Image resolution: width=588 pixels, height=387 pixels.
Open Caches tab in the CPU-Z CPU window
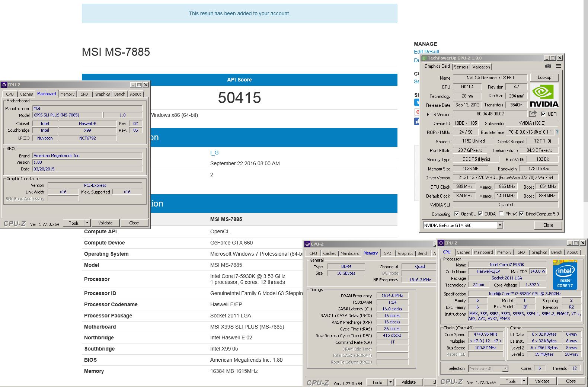coord(463,252)
